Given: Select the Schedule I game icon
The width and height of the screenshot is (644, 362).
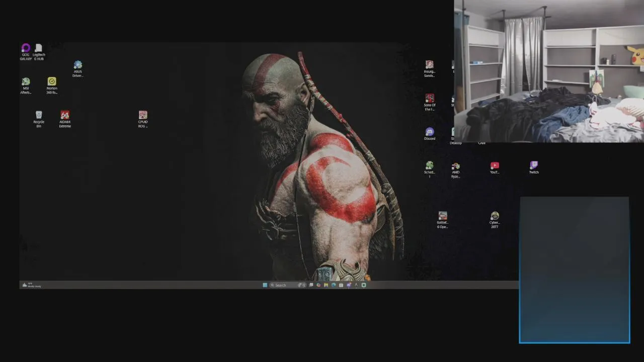Looking at the screenshot, I should pos(429,169).
